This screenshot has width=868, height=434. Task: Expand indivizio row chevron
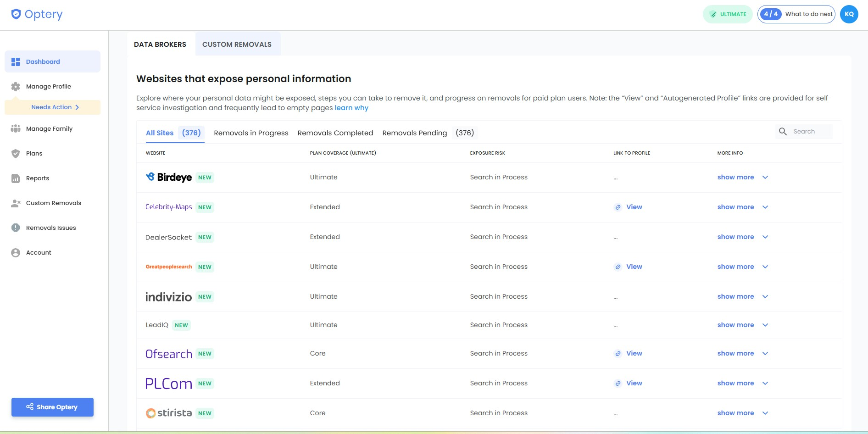pos(765,297)
